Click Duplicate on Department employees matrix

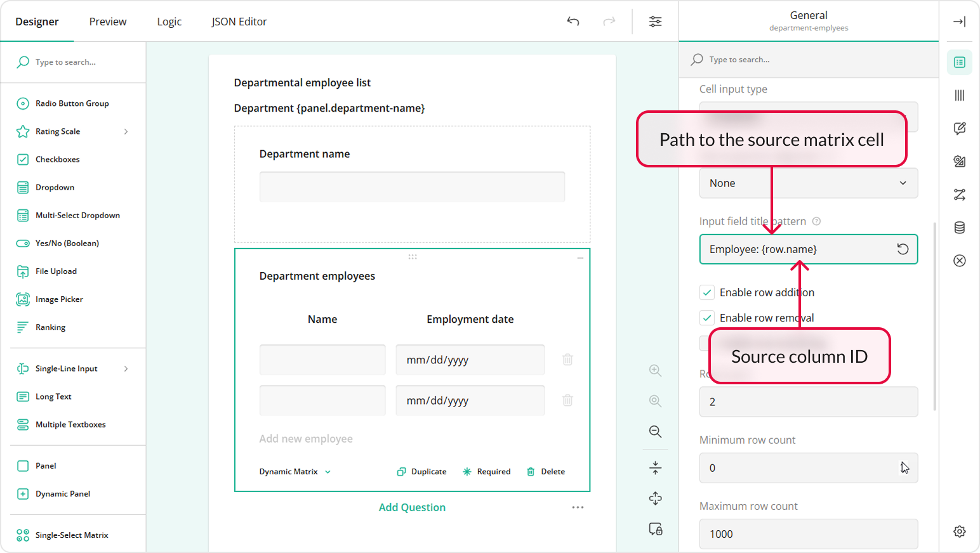(421, 471)
